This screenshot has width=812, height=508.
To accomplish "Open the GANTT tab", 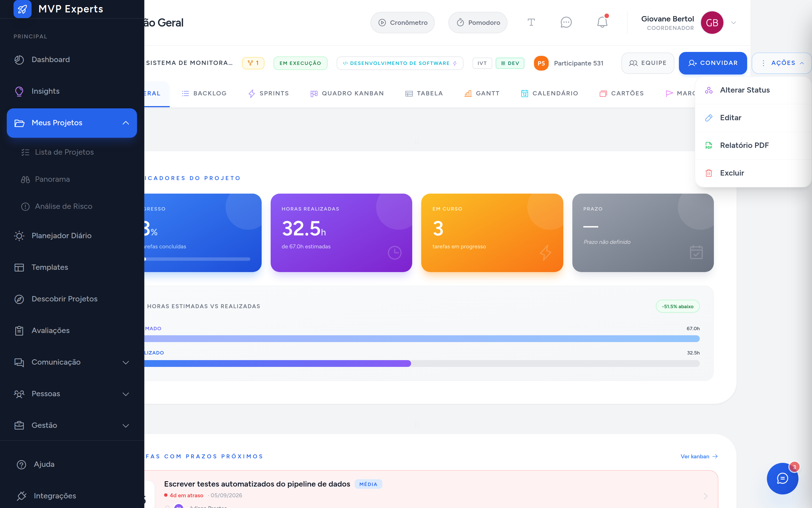I will [482, 93].
